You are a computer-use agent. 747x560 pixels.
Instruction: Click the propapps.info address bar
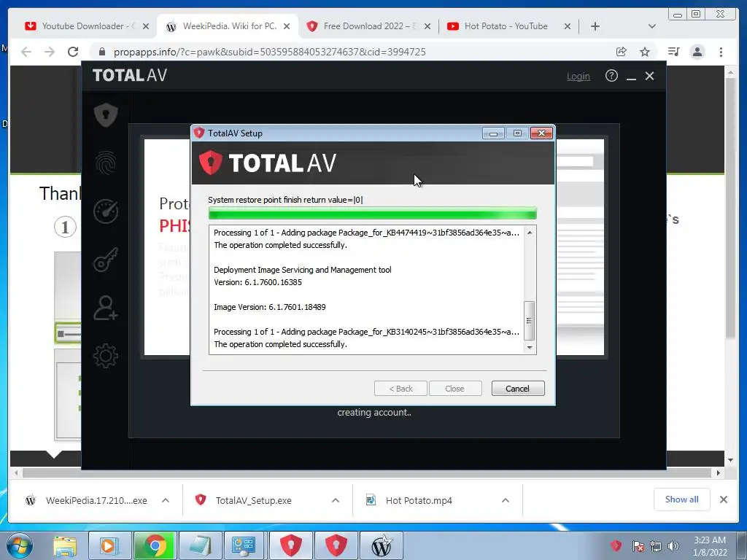point(269,52)
